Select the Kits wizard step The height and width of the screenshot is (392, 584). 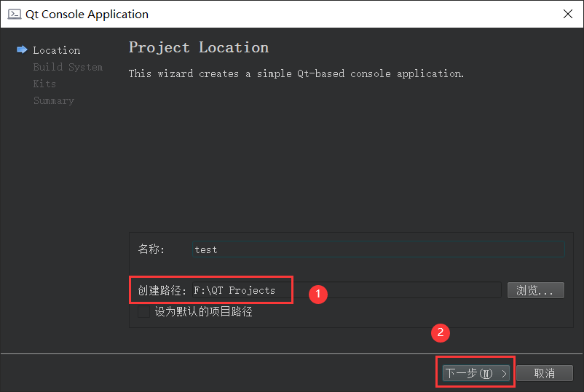coord(44,84)
